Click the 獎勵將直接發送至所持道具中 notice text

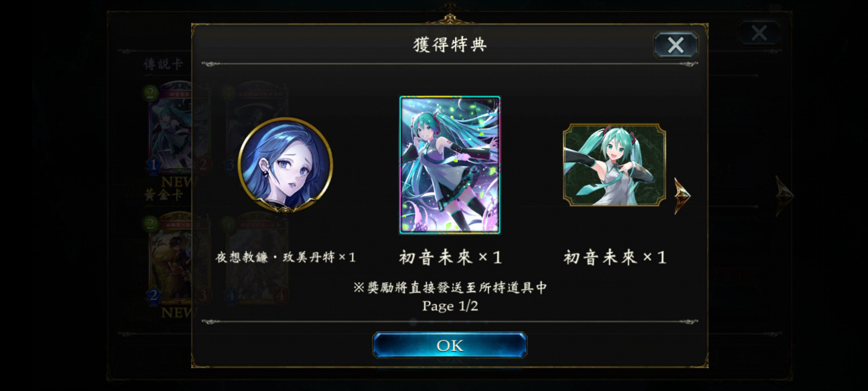450,287
